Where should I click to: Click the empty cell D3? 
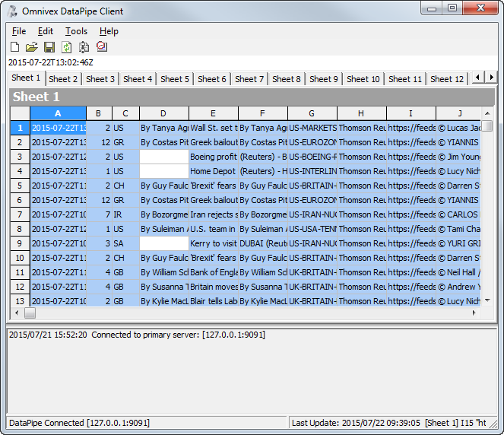(x=164, y=157)
